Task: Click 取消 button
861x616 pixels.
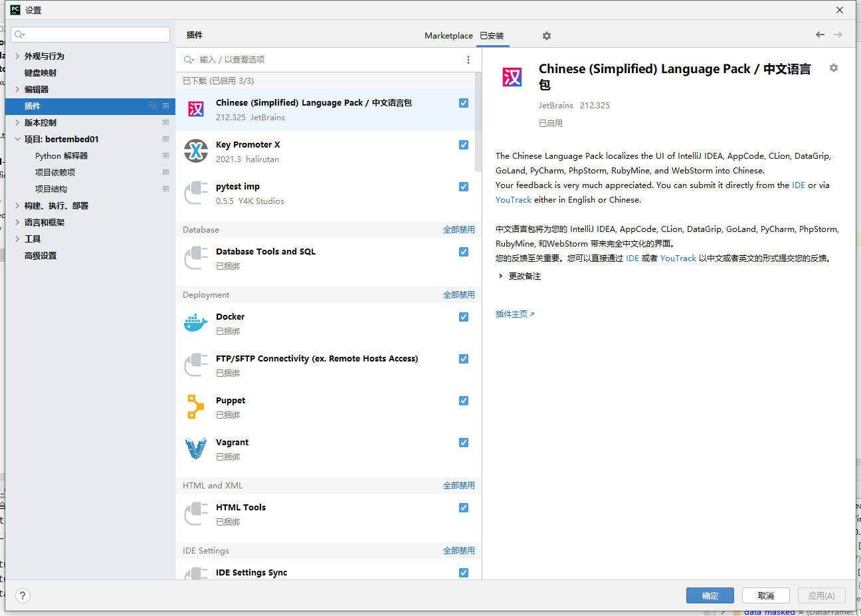Action: coord(766,595)
